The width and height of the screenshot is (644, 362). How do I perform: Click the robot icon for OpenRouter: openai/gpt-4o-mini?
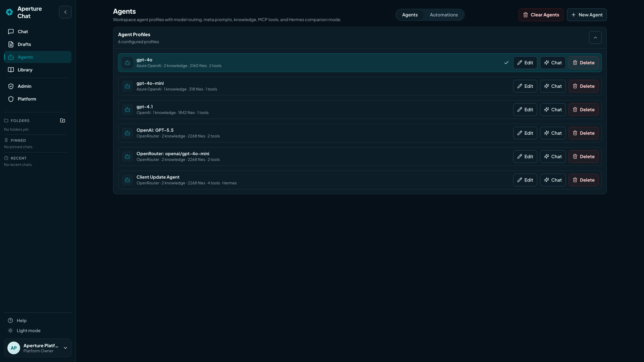(128, 156)
